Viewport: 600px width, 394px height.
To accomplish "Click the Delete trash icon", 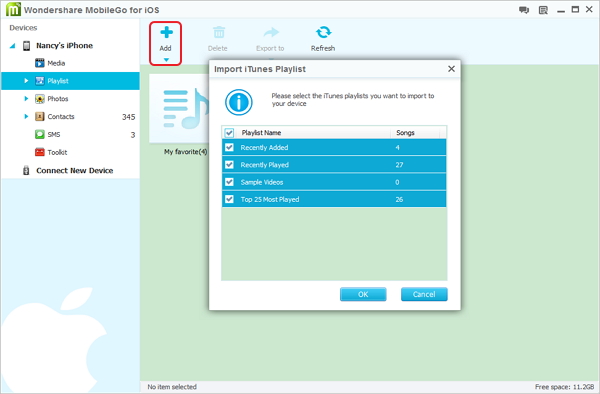I will coord(219,33).
